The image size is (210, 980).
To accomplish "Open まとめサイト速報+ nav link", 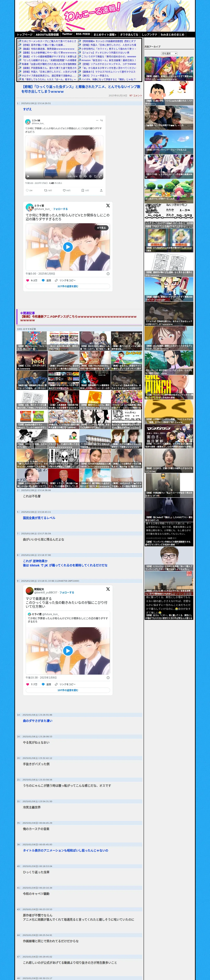I will click(x=105, y=35).
